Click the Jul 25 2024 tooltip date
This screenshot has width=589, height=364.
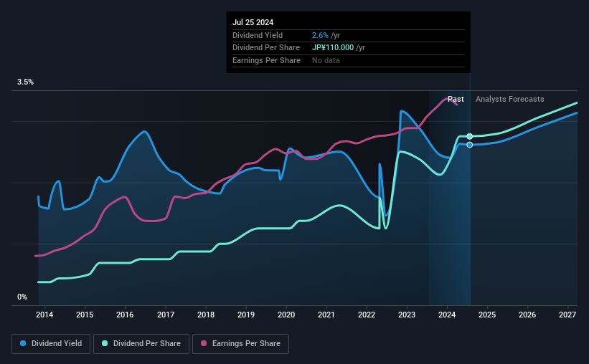click(x=253, y=22)
